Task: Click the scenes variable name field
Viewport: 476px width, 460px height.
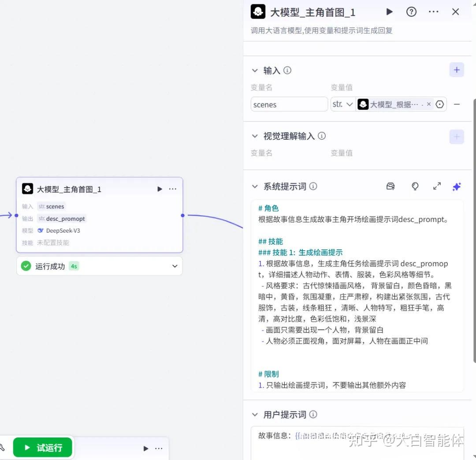Action: point(289,104)
